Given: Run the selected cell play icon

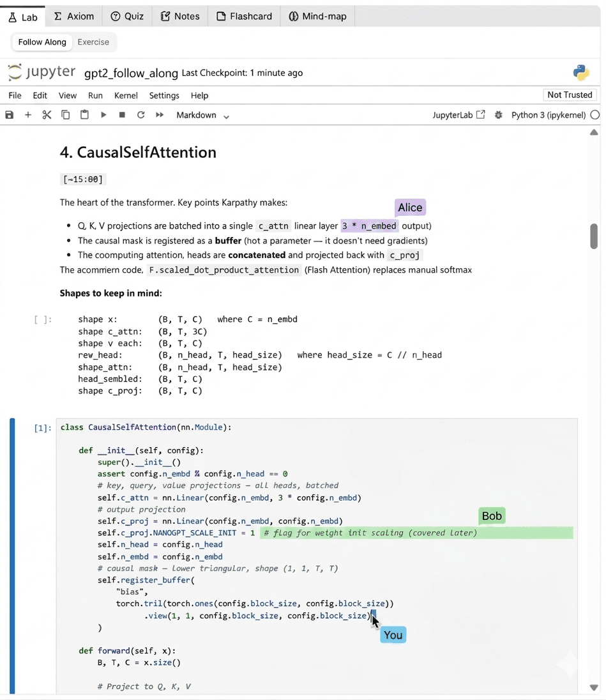Looking at the screenshot, I should pos(103,115).
